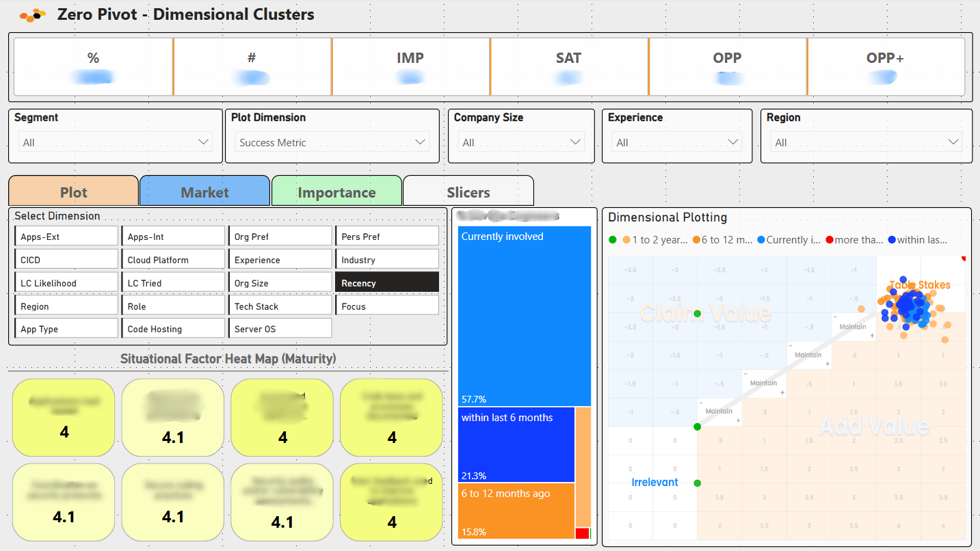Switch to the Market tab
Screen dimensions: 980x551
(204, 192)
